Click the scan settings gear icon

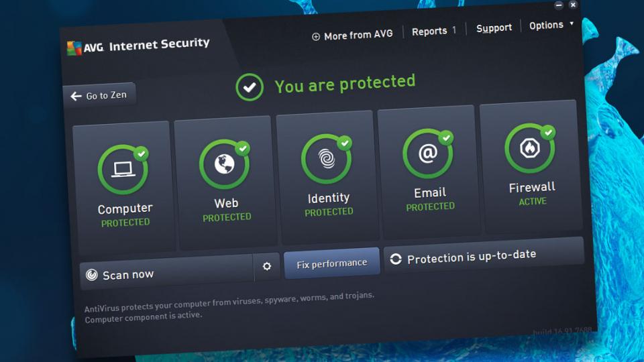click(267, 266)
